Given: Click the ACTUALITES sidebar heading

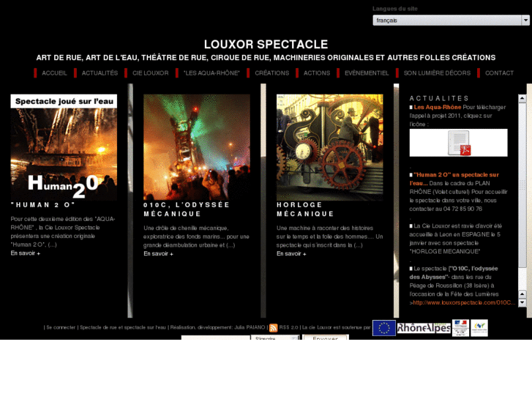Looking at the screenshot, I should pos(439,99).
